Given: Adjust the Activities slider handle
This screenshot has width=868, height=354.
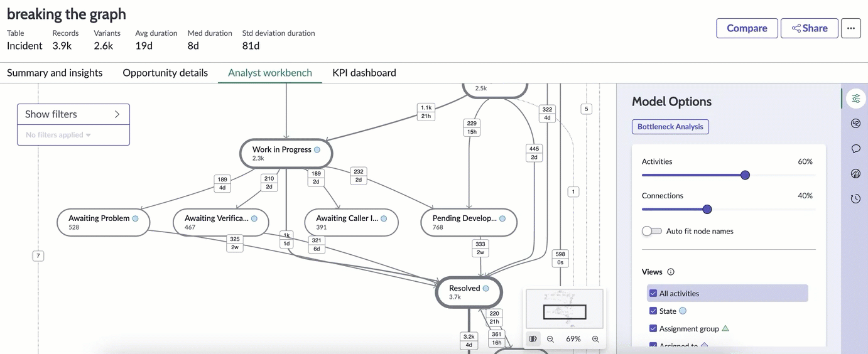Looking at the screenshot, I should pos(745,175).
